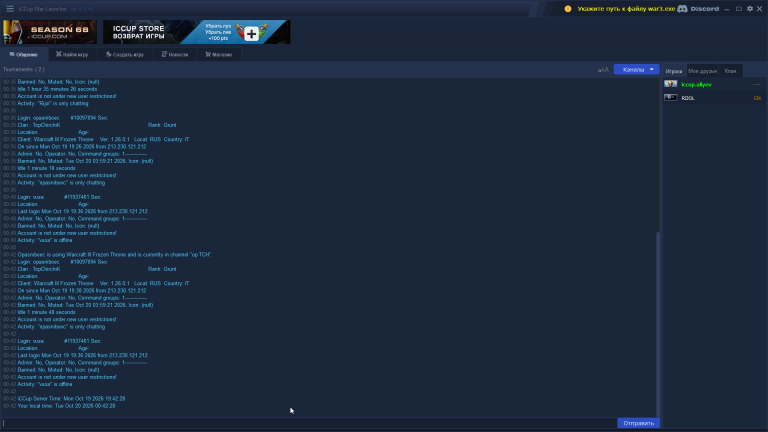Click the Отправить send button

[638, 423]
